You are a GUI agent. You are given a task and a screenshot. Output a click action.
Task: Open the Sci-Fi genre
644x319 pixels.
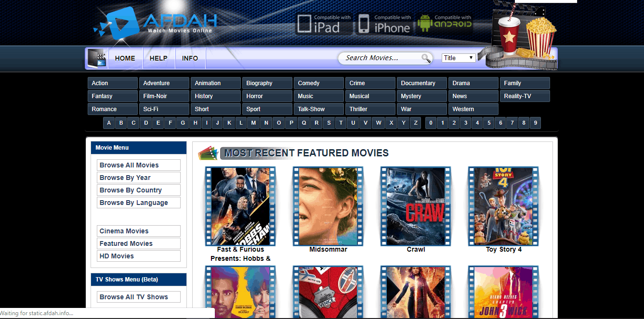164,109
